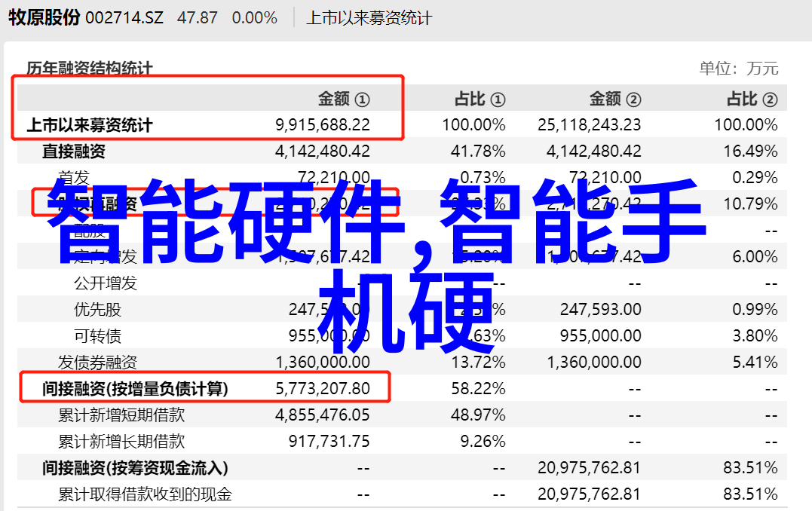Click the 牧原股份 stock name
Image resolution: width=812 pixels, height=511 pixels.
pos(44,17)
